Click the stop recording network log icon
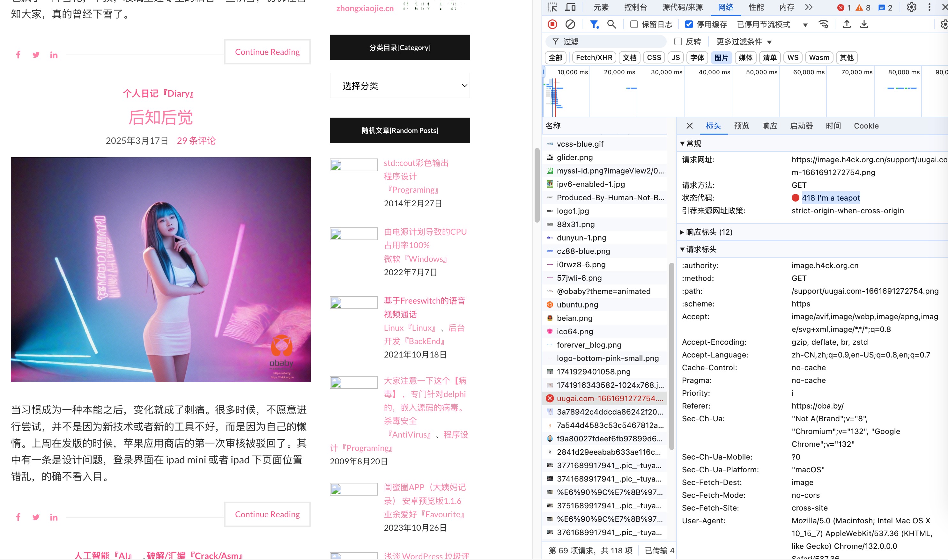This screenshot has height=560, width=948. (x=552, y=25)
